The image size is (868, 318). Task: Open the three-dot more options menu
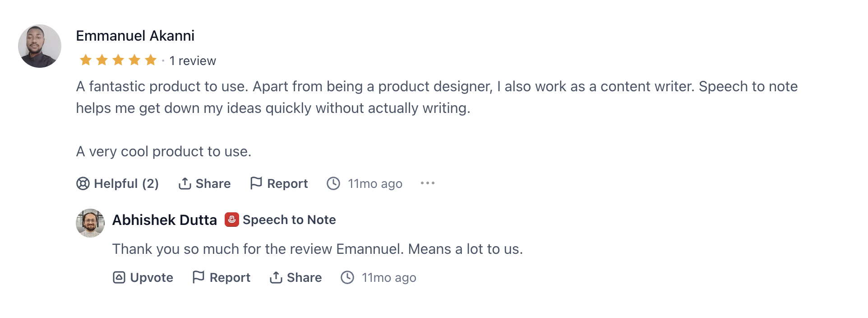tap(428, 183)
